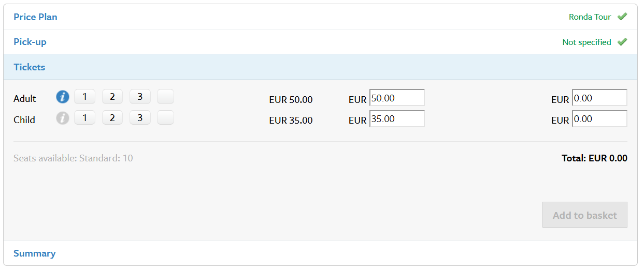Select 1 Child ticket
644x270 pixels.
[84, 117]
